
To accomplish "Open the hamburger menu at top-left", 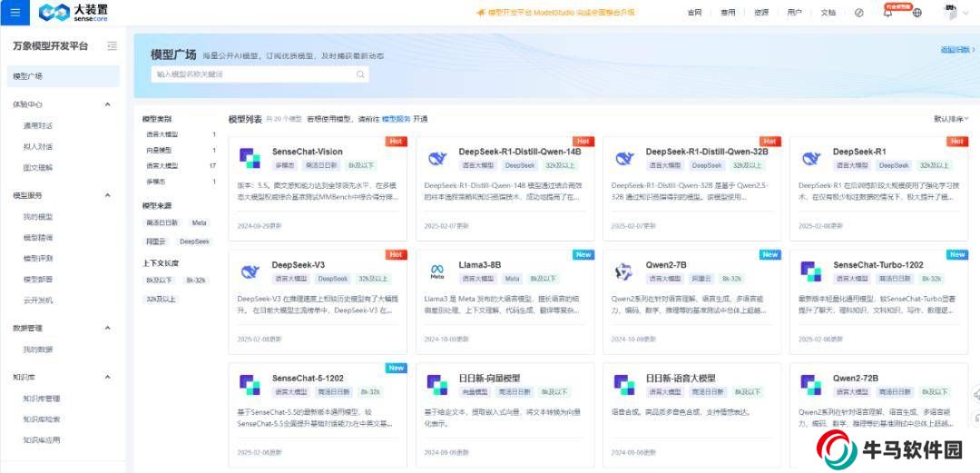I will 17,12.
